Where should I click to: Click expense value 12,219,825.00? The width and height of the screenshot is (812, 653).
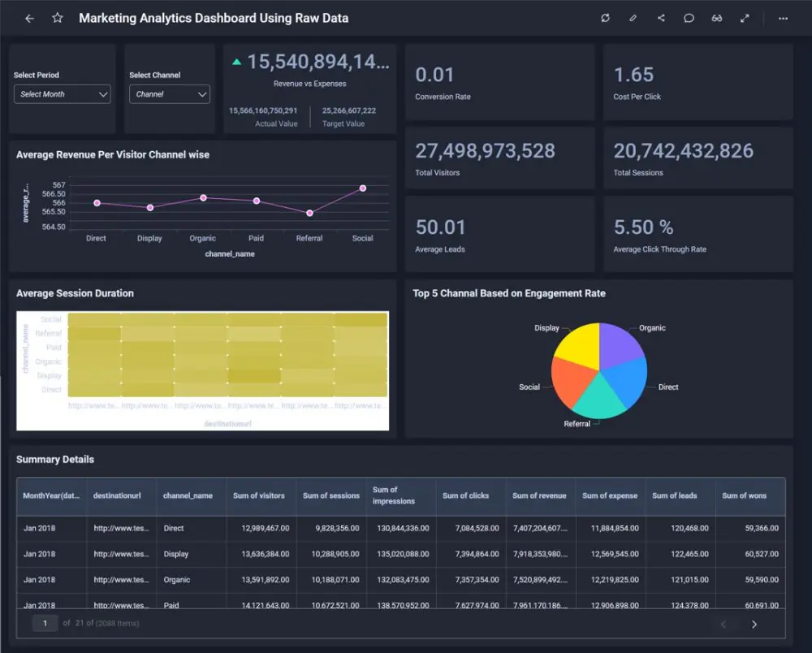(615, 580)
